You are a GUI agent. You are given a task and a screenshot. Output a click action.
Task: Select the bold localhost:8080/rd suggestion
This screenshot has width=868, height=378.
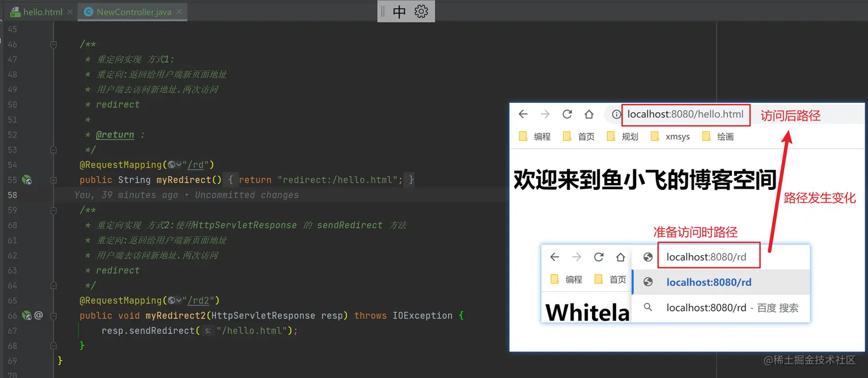(x=720, y=282)
